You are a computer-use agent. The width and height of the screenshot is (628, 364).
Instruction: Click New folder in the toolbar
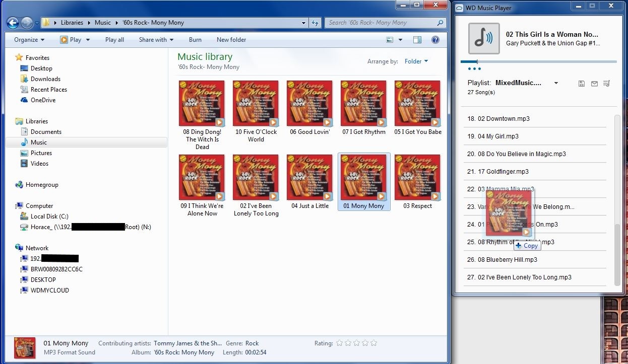pos(231,40)
